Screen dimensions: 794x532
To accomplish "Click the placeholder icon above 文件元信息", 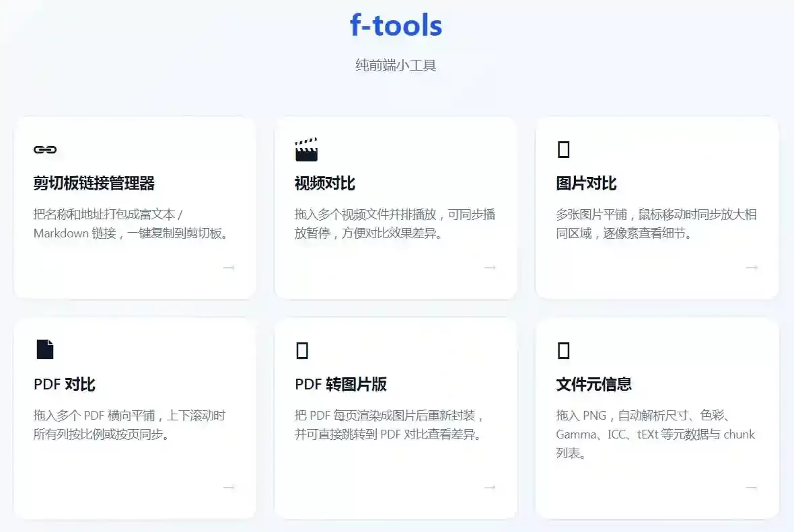I will coord(563,350).
